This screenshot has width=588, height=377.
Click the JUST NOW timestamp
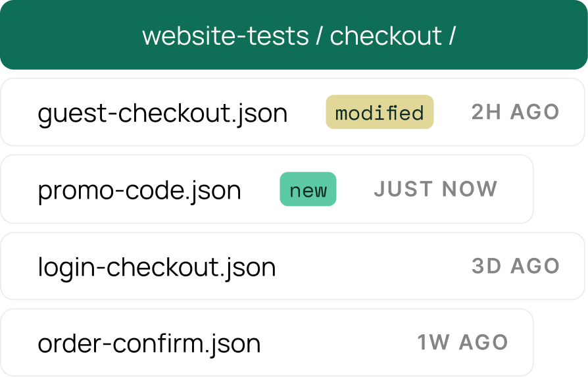pyautogui.click(x=435, y=189)
